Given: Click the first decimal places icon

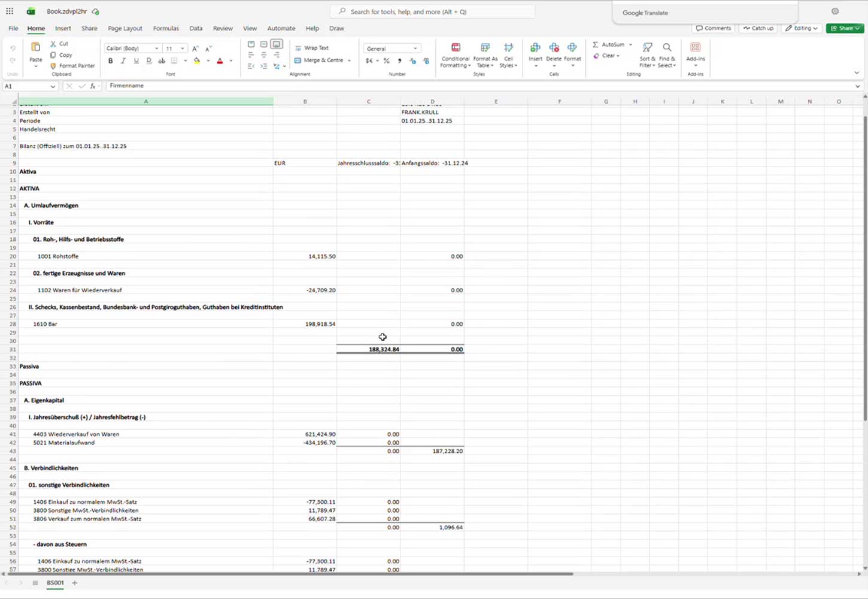Looking at the screenshot, I should (x=412, y=60).
